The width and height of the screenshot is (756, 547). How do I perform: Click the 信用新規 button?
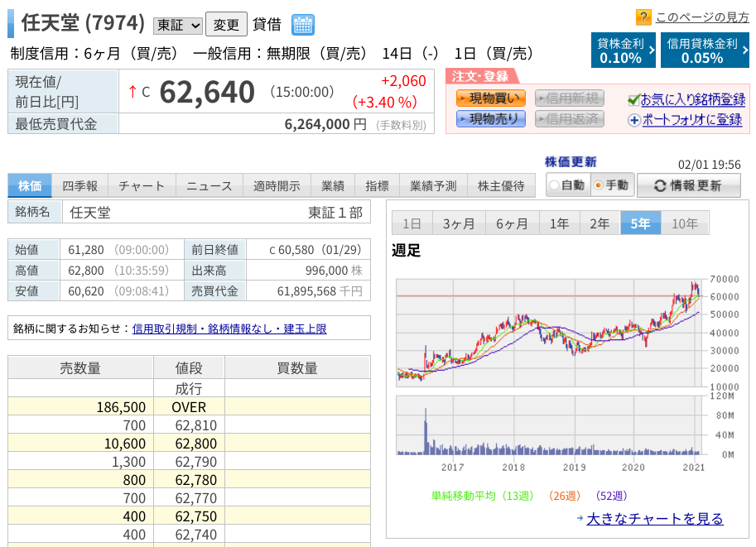570,98
